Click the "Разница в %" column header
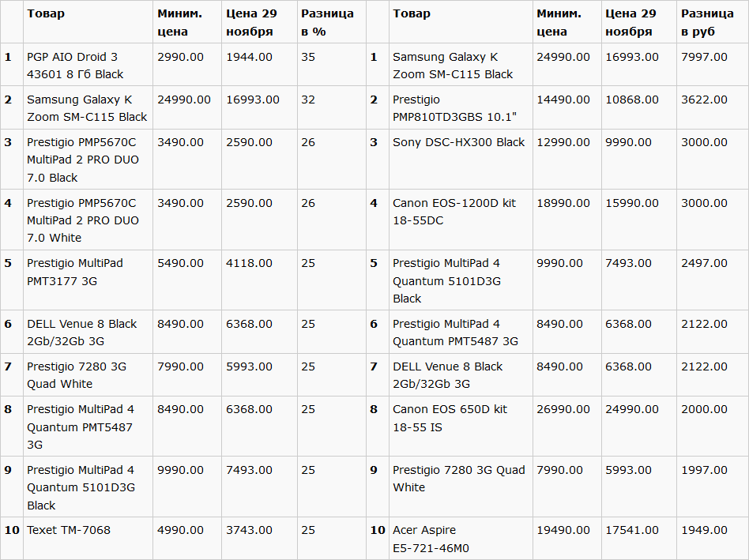 point(327,22)
